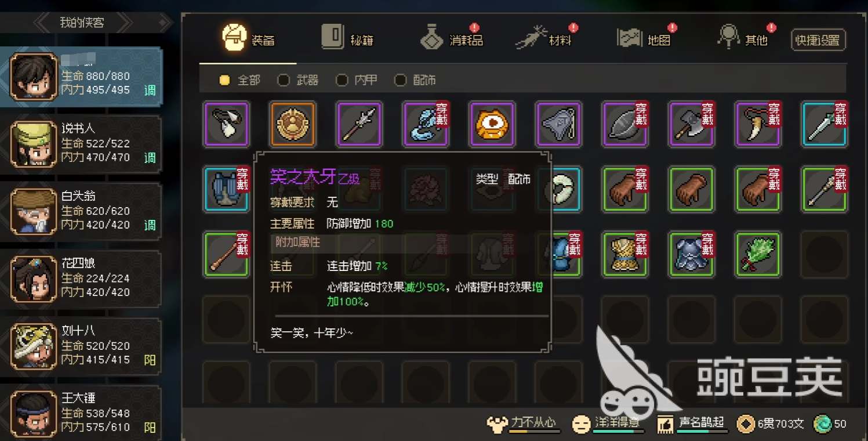868x441 pixels.
Task: Open the 消耗品 tab
Action: coord(452,38)
